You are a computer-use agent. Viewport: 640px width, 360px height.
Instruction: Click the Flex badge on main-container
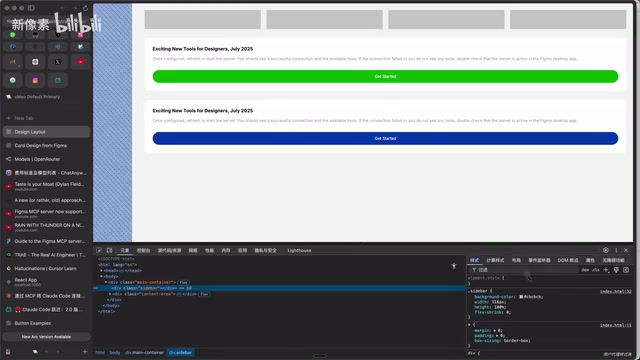183,282
